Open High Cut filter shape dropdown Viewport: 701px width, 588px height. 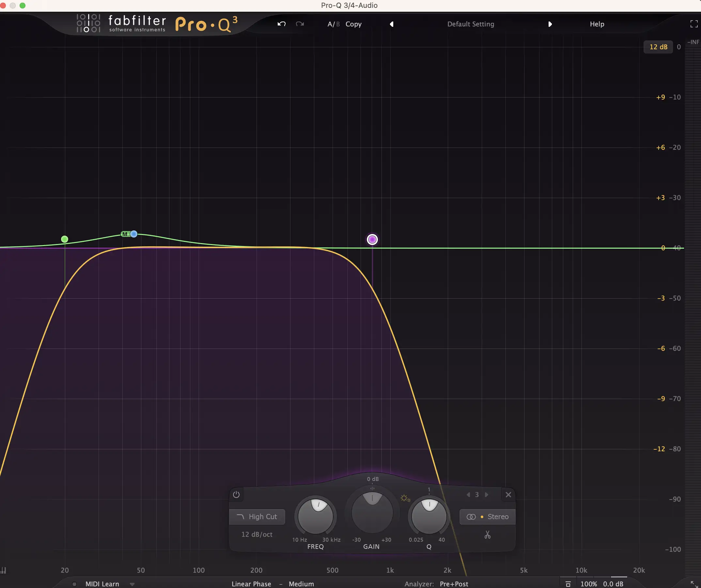[x=257, y=517]
